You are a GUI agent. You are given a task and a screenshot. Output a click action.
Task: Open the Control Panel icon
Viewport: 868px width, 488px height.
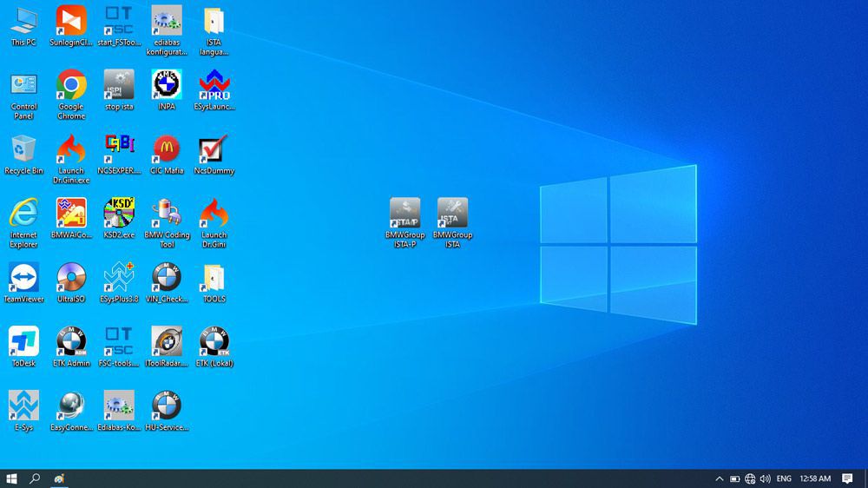pyautogui.click(x=23, y=95)
